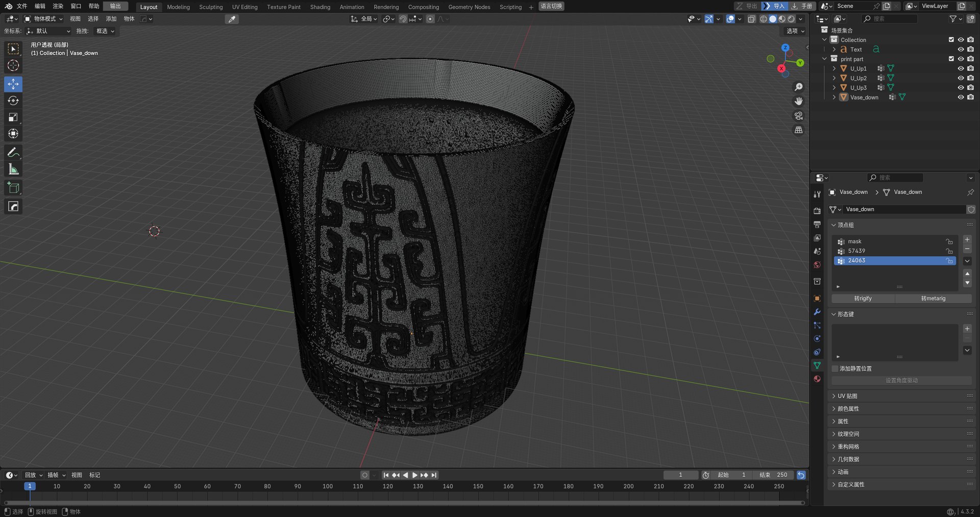Viewport: 980px width, 517px height.
Task: Toggle camera view icon
Action: pyautogui.click(x=799, y=116)
